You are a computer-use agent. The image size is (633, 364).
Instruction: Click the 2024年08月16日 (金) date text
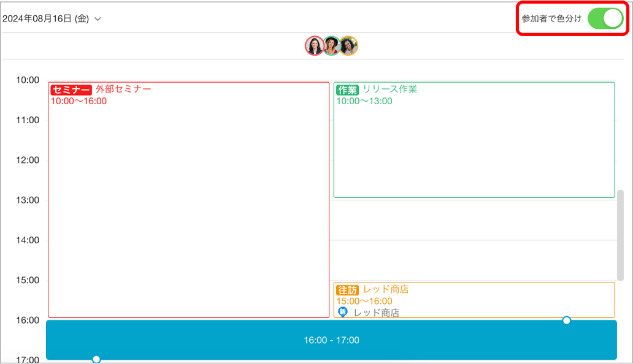pos(46,19)
